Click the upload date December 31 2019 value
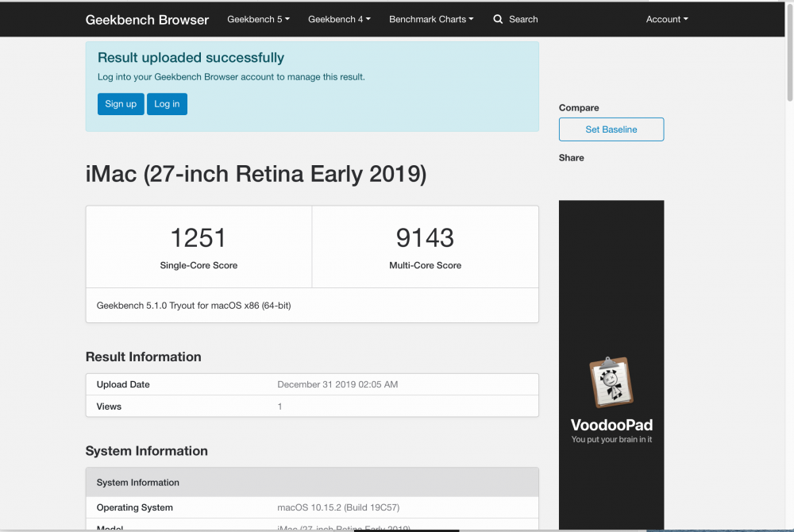 coord(337,384)
